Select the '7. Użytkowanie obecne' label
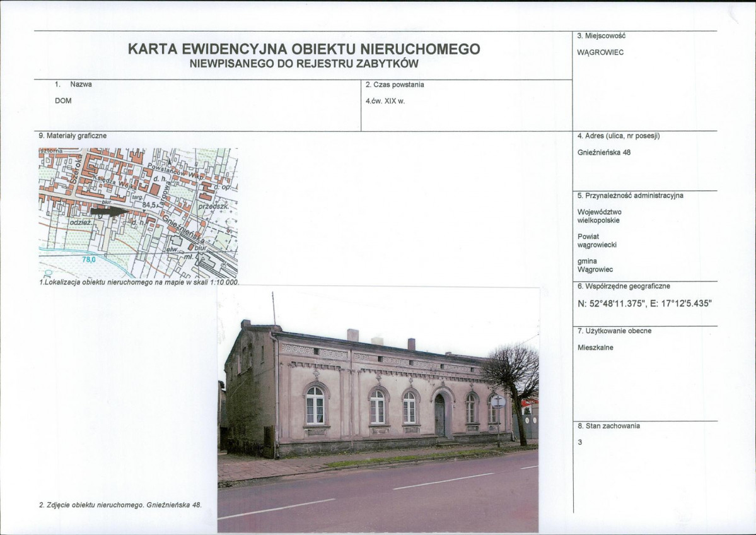 pos(614,331)
